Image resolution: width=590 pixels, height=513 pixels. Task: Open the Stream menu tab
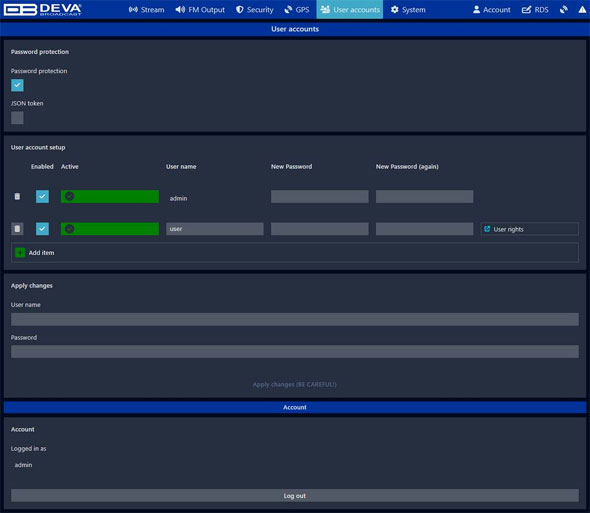click(146, 9)
